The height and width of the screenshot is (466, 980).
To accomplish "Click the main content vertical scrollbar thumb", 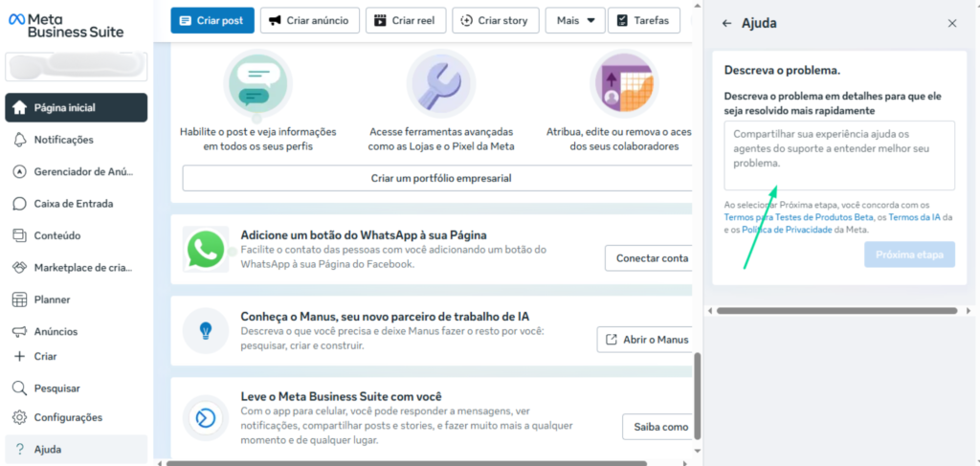I will (698, 396).
